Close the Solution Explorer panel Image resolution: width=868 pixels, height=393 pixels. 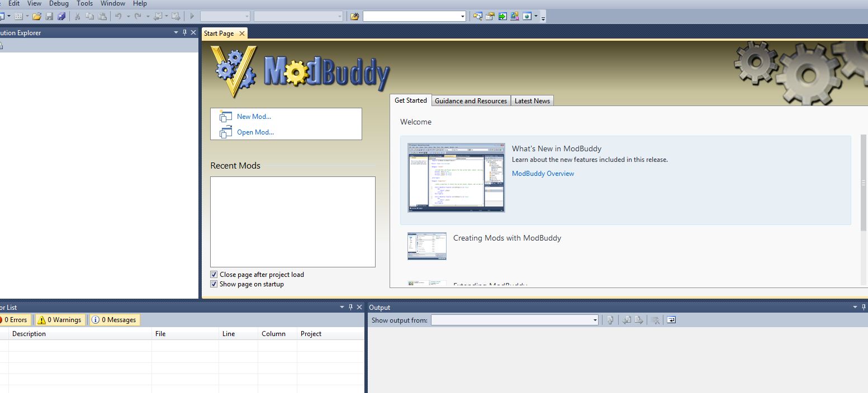click(193, 32)
